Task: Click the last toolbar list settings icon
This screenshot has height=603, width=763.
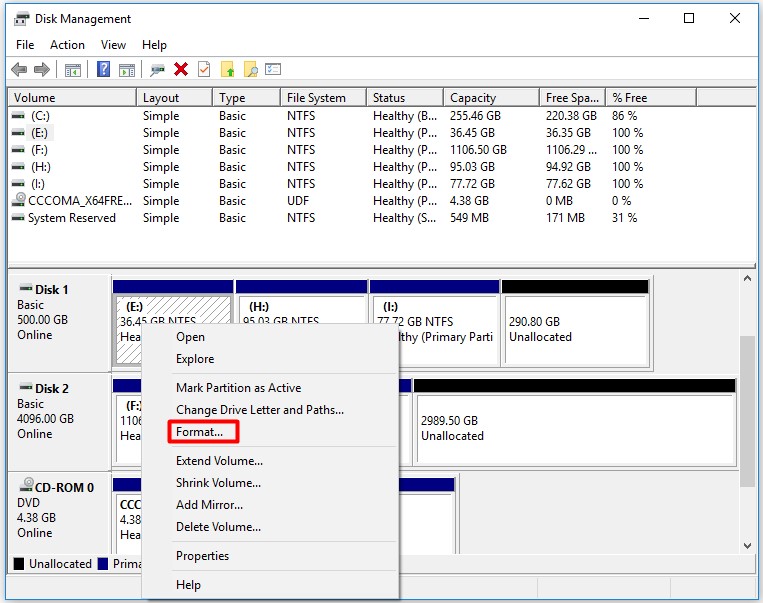Action: (273, 69)
